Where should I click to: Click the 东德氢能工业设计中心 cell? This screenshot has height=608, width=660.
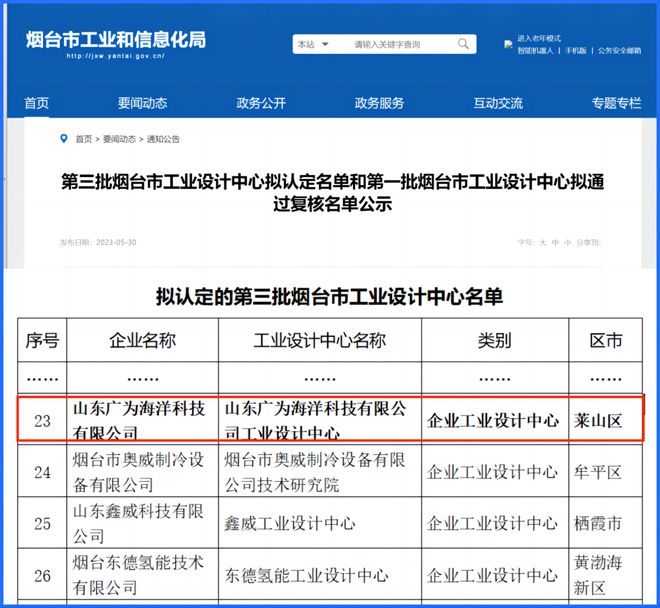click(320, 575)
